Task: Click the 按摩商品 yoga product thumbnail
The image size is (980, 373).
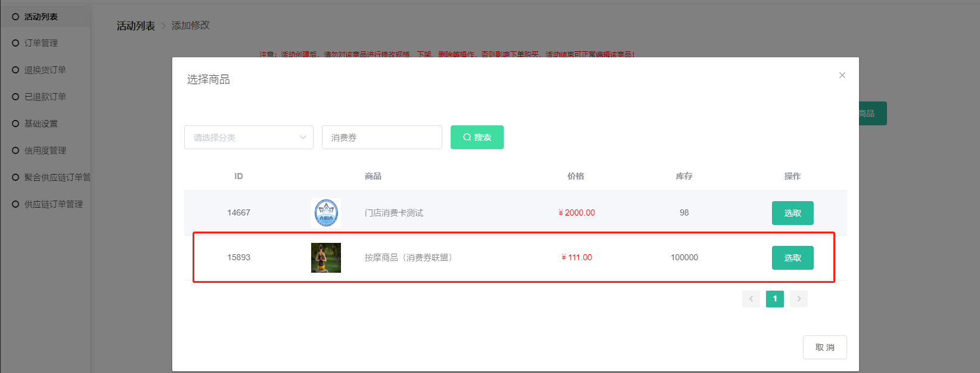Action: 326,258
